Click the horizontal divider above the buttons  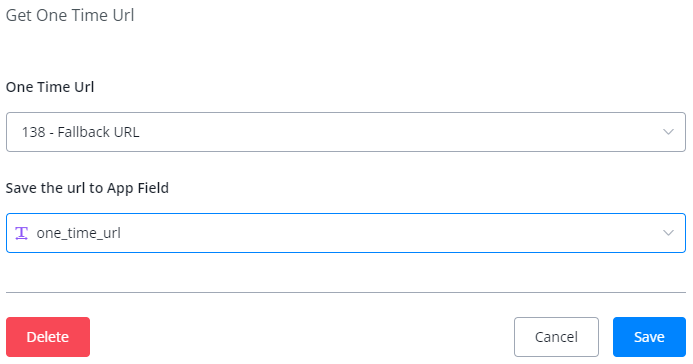click(x=346, y=292)
